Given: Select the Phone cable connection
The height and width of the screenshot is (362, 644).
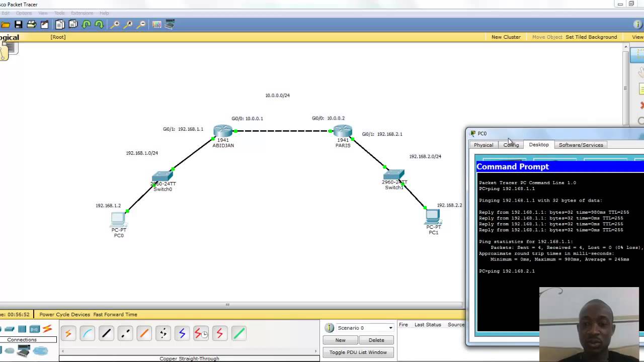Looking at the screenshot, I should [x=163, y=333].
